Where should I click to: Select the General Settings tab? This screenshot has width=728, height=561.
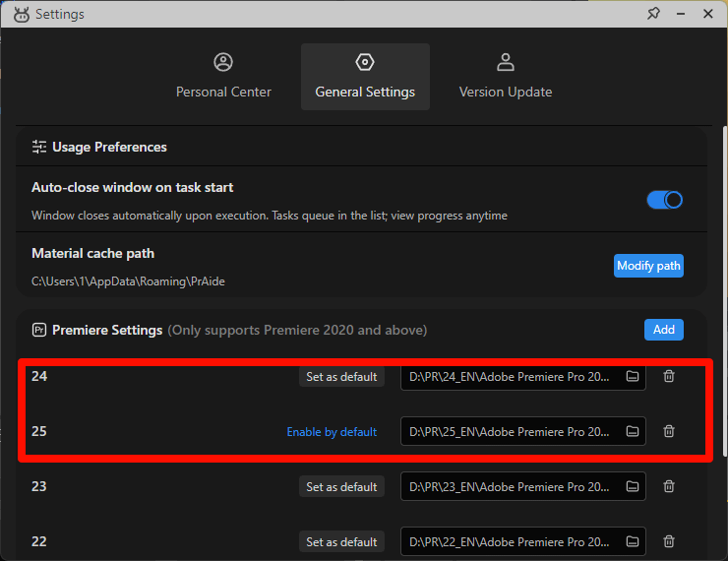(x=365, y=77)
